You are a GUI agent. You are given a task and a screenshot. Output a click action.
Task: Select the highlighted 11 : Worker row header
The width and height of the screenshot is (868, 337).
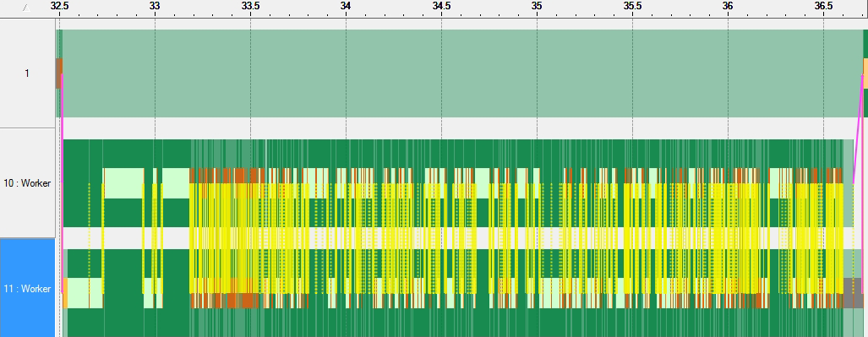click(27, 288)
